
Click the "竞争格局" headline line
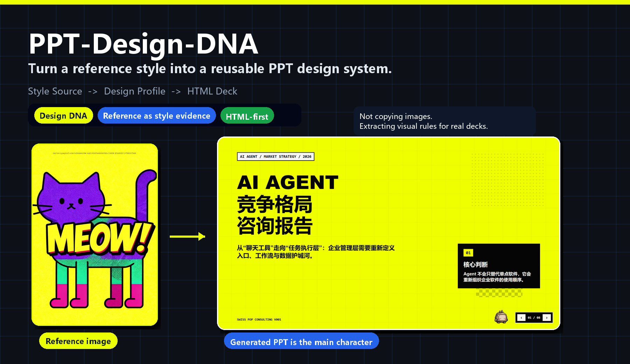tap(275, 204)
